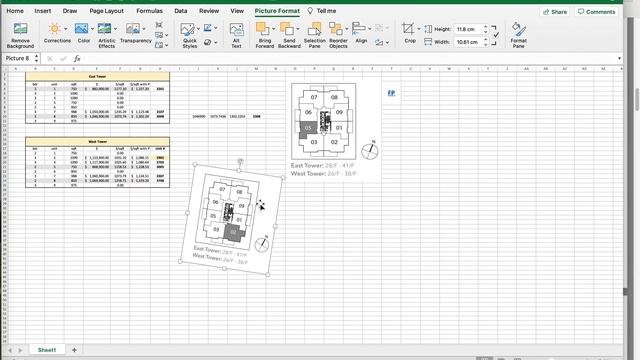Open the Corrections sun icon
This screenshot has width=640, height=360.
click(x=54, y=29)
